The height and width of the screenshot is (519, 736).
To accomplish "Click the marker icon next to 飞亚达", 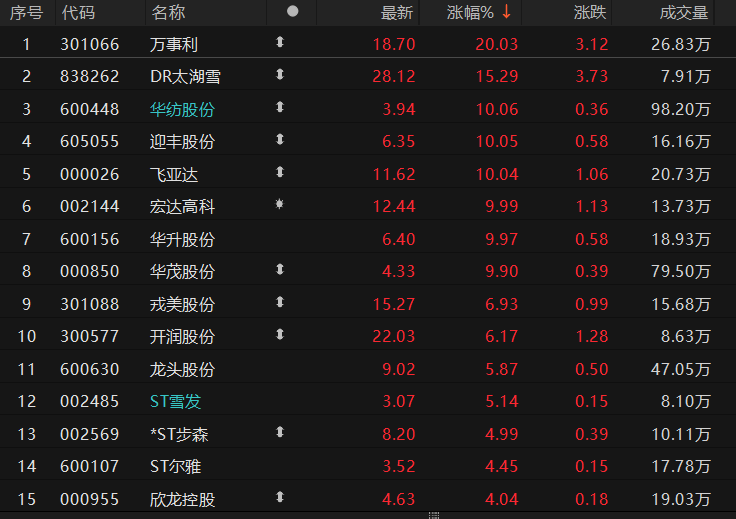I will (x=280, y=173).
